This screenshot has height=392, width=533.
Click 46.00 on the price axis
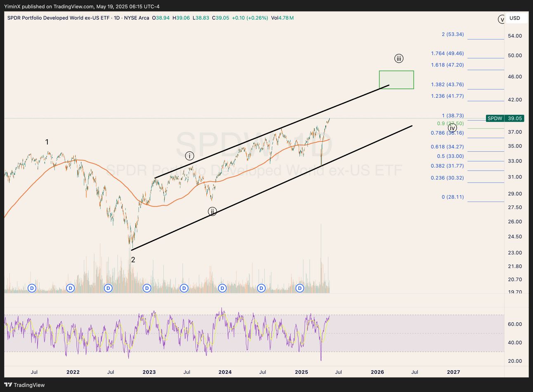coord(515,77)
